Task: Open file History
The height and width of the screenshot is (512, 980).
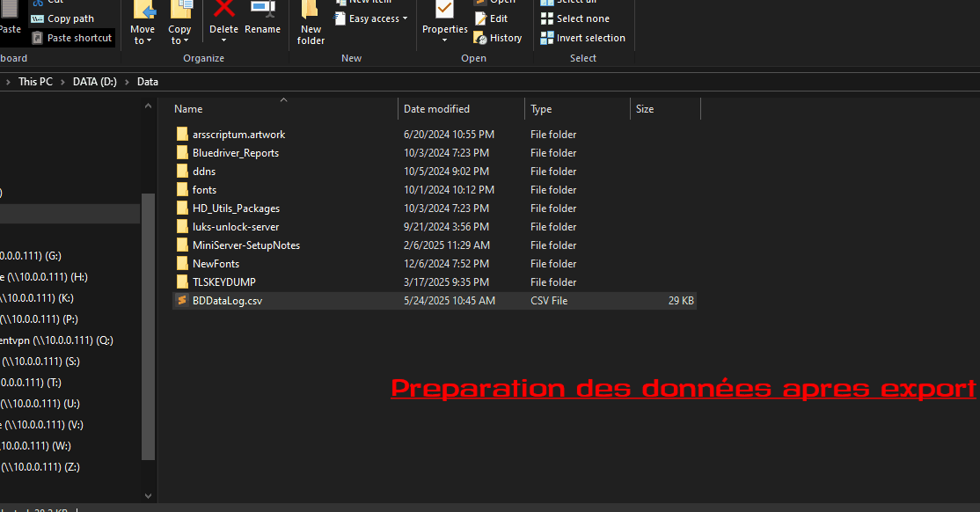Action: click(x=498, y=38)
